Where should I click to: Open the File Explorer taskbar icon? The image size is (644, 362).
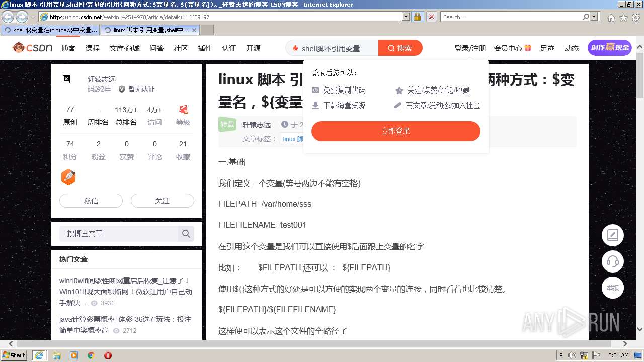point(57,355)
